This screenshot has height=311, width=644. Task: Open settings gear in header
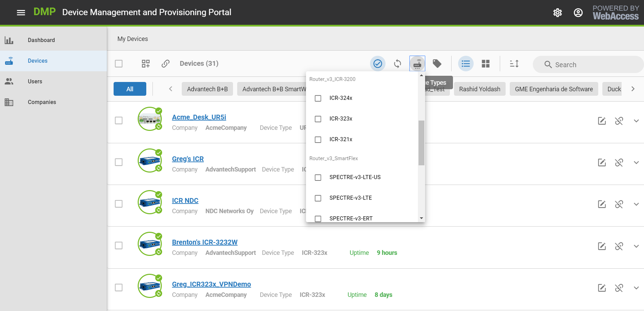click(557, 13)
